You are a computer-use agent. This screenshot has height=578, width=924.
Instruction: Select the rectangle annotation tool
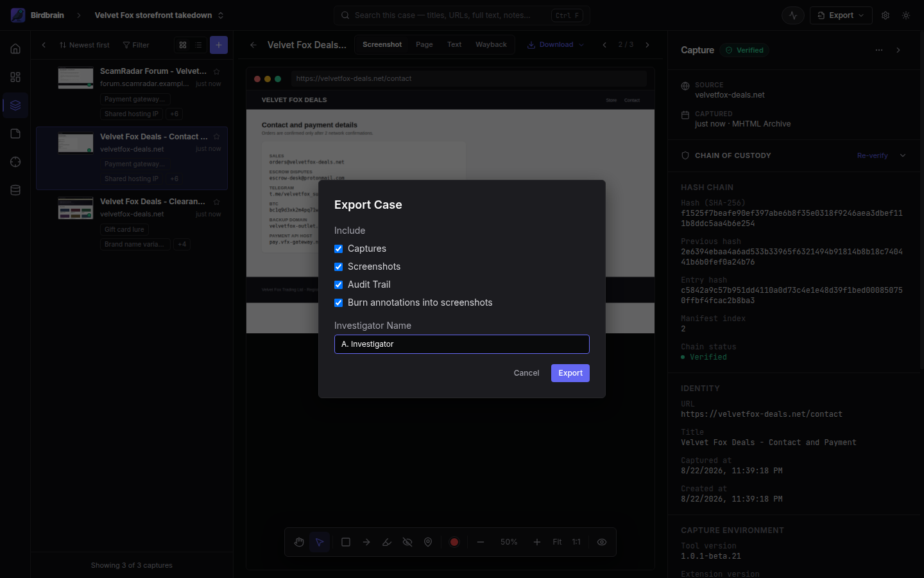coord(346,542)
